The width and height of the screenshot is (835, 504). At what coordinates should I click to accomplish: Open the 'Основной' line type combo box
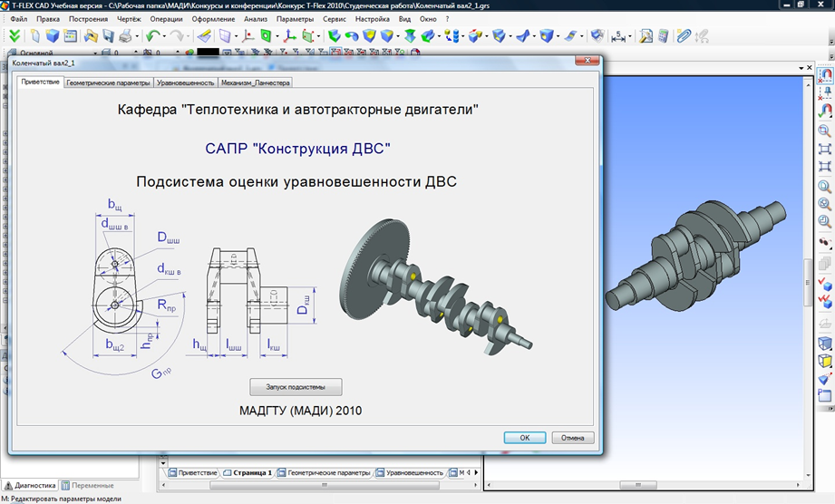coord(54,53)
